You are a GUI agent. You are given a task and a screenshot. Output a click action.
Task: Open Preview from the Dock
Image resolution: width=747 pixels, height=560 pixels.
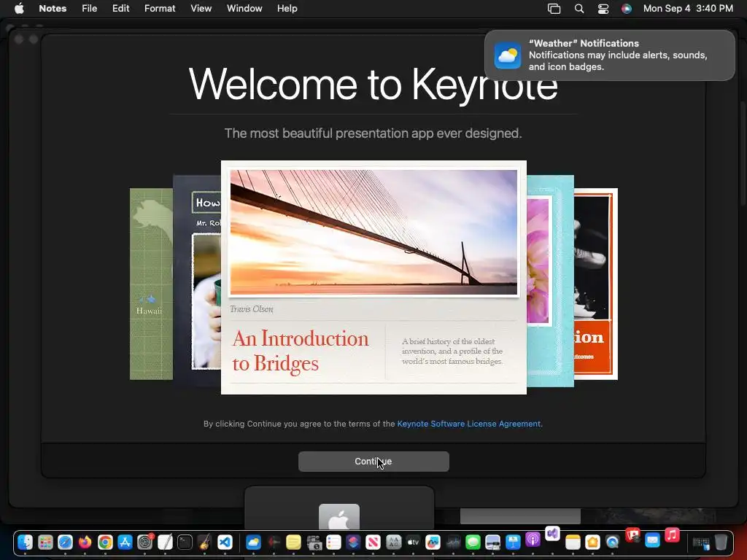[492, 542]
